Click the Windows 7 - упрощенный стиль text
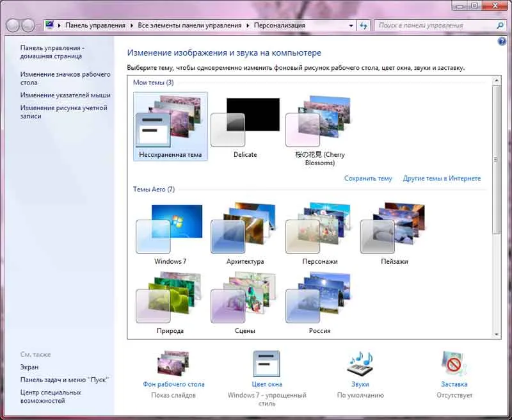This screenshot has width=512, height=420. coord(267,400)
